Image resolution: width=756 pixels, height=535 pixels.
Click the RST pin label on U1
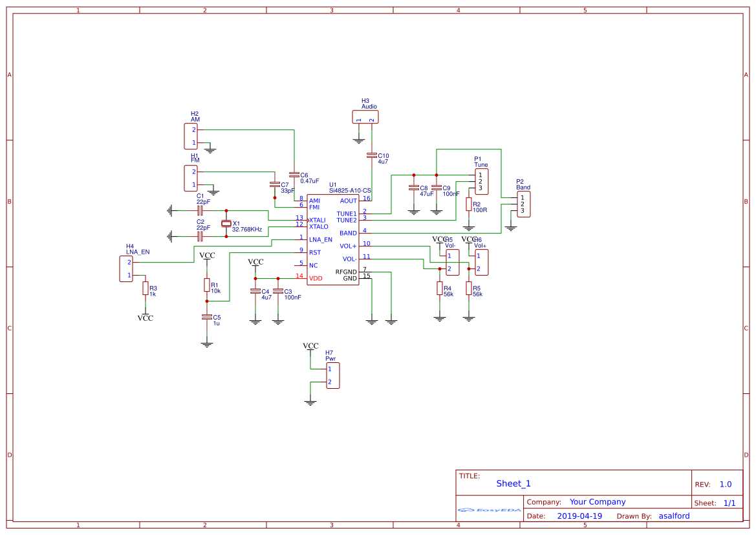[x=315, y=253]
